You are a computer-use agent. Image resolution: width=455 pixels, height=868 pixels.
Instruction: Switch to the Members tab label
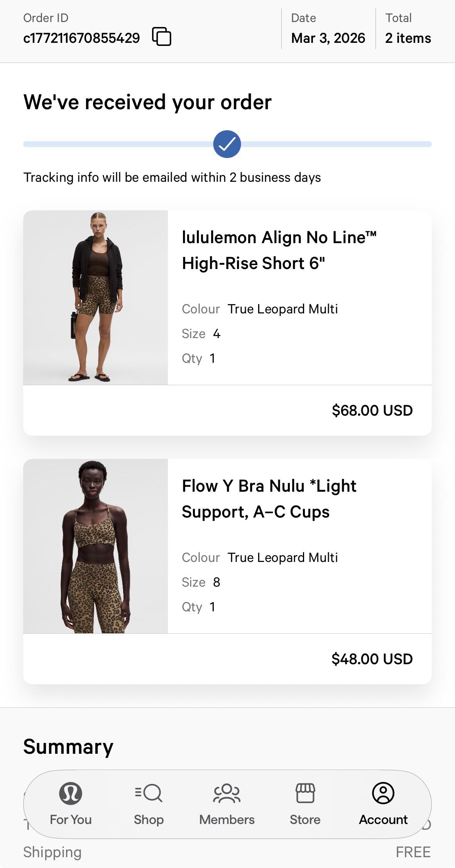click(227, 819)
